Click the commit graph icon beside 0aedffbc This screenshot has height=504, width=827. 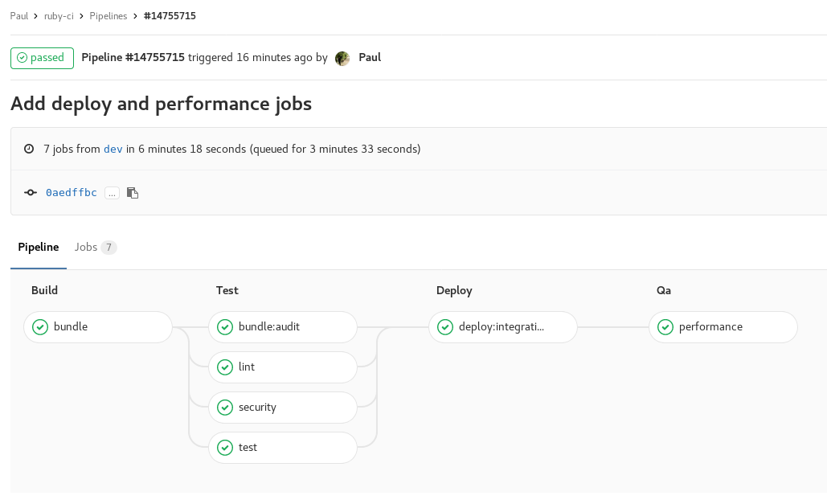(x=31, y=193)
